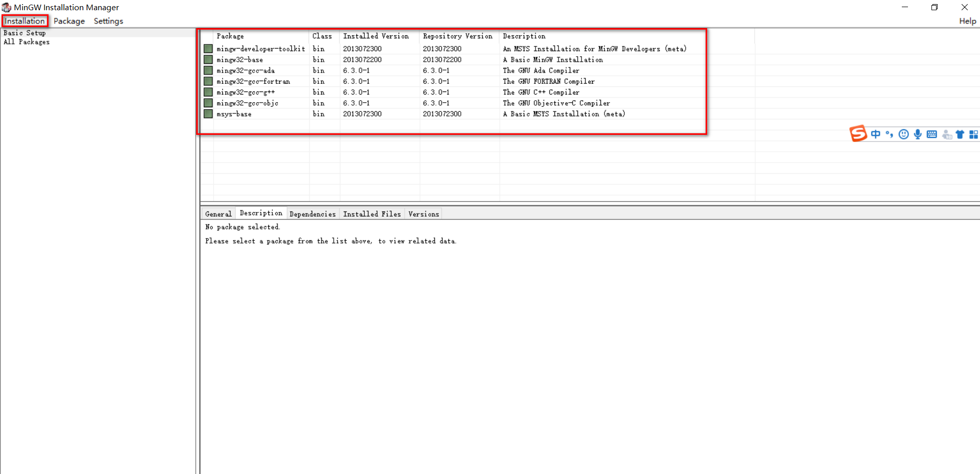Mark checkbox for mingw32-gcc-fortran
Viewport: 980px width, 474px height.
pyautogui.click(x=208, y=81)
